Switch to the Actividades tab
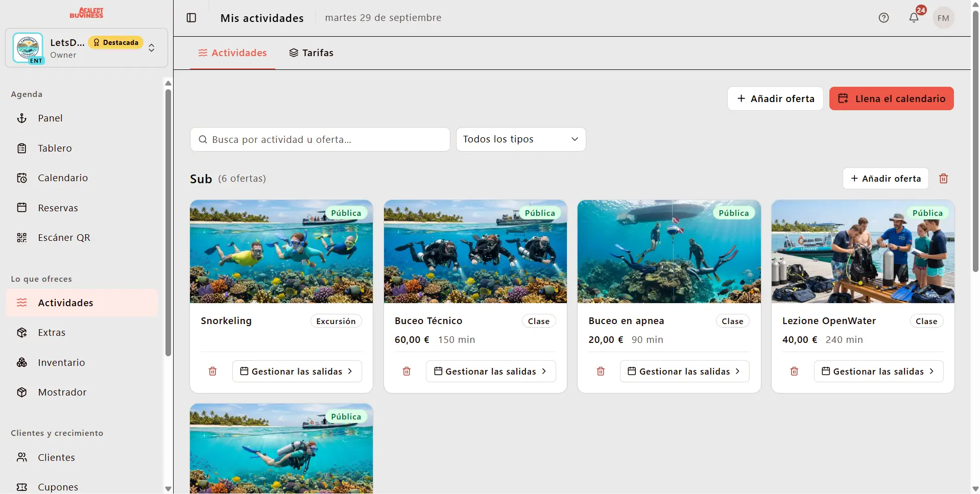 pos(232,53)
